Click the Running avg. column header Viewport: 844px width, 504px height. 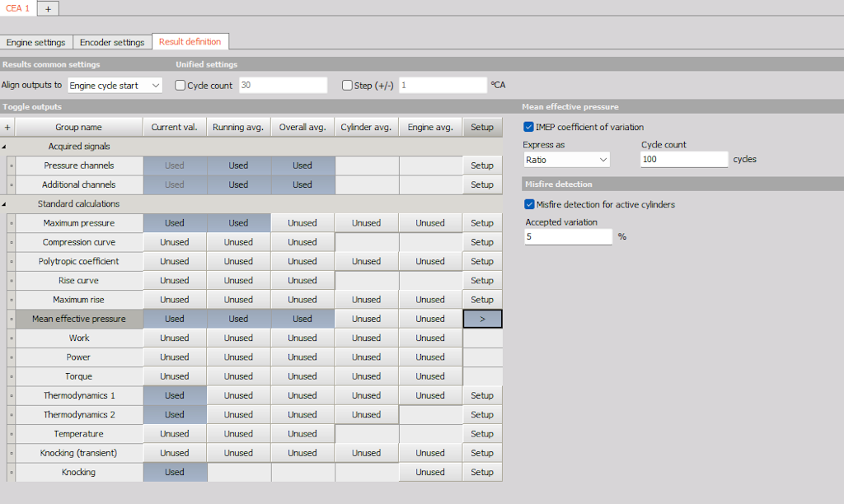pos(238,128)
